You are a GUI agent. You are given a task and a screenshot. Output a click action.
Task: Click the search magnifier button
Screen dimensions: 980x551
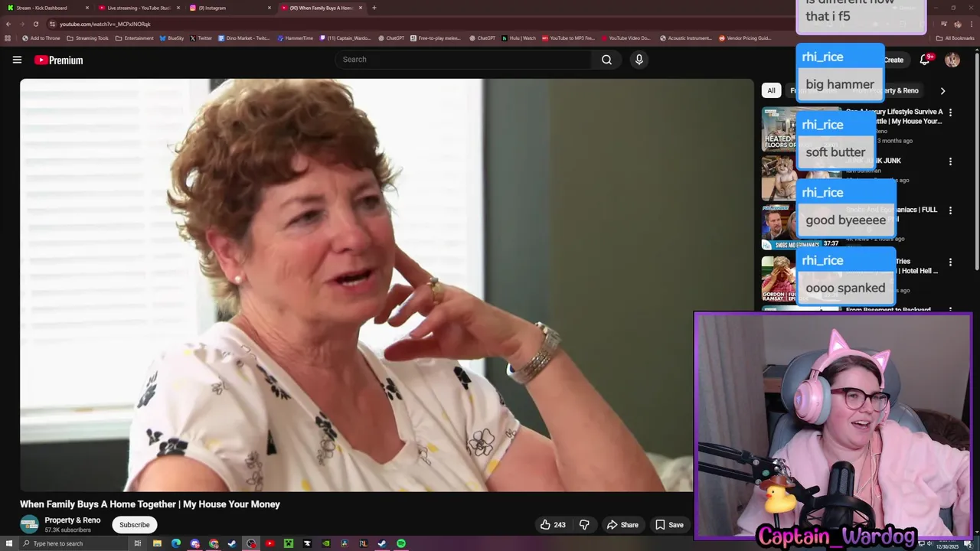tap(606, 60)
